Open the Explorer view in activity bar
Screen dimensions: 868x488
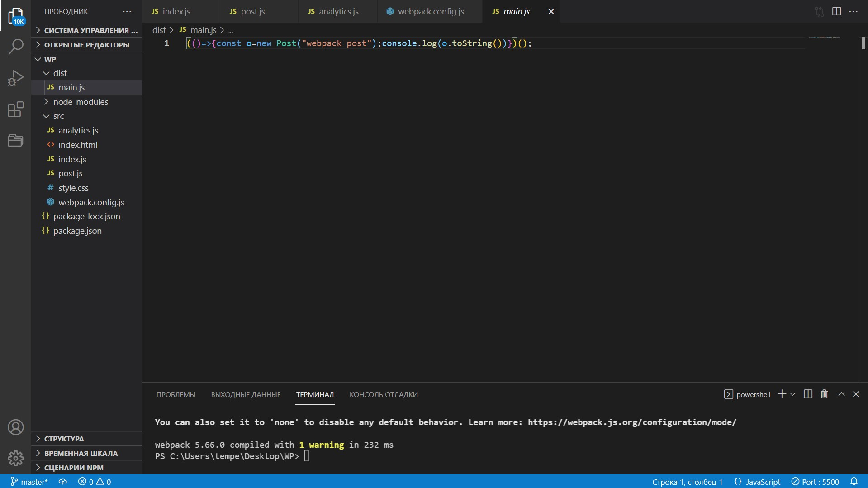16,16
